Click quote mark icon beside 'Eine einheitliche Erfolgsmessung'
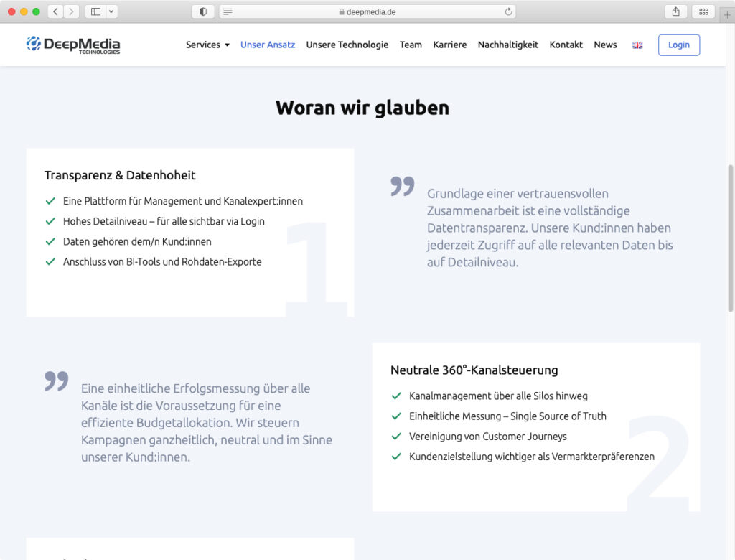The width and height of the screenshot is (735, 560). click(x=57, y=381)
